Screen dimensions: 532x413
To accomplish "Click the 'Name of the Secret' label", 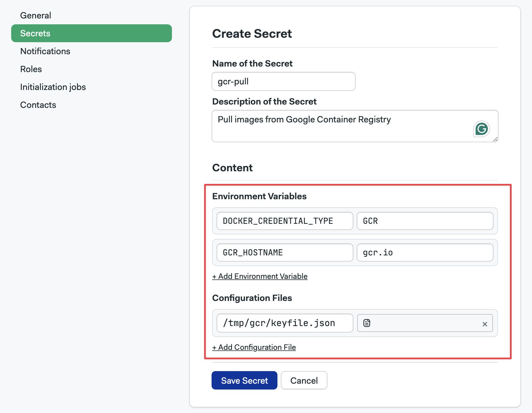I will click(x=252, y=63).
